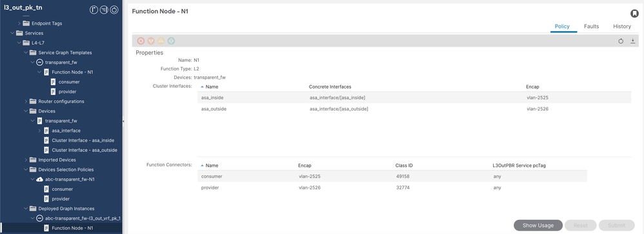Expand the Endpoint Tags tree node
This screenshot has height=234, width=644.
(x=19, y=23)
